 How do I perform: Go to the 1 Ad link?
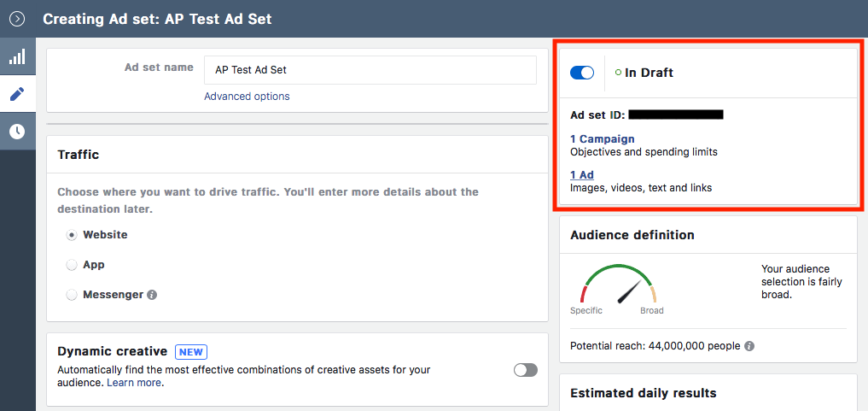pos(581,174)
